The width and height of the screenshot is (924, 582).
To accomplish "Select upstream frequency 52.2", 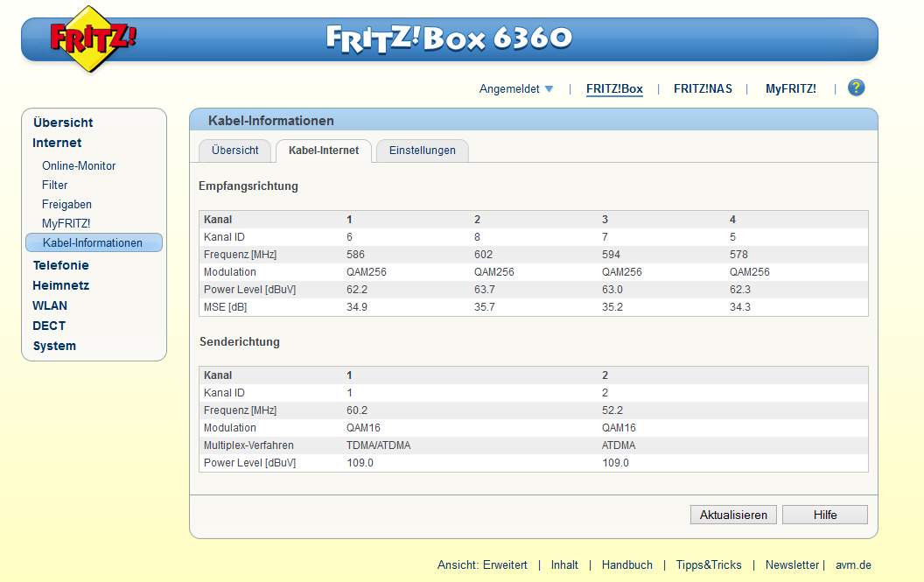I will tap(612, 410).
